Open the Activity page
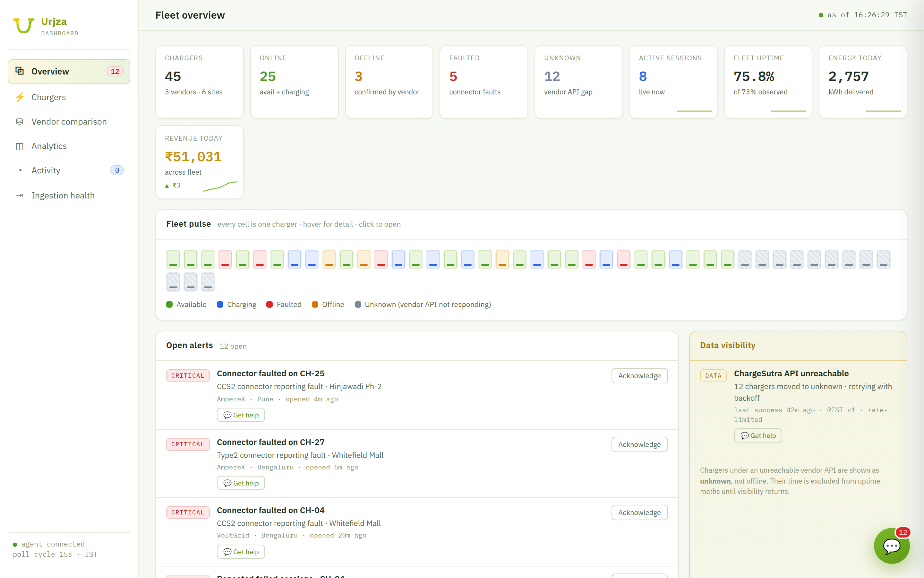The height and width of the screenshot is (578, 924). [x=69, y=171]
